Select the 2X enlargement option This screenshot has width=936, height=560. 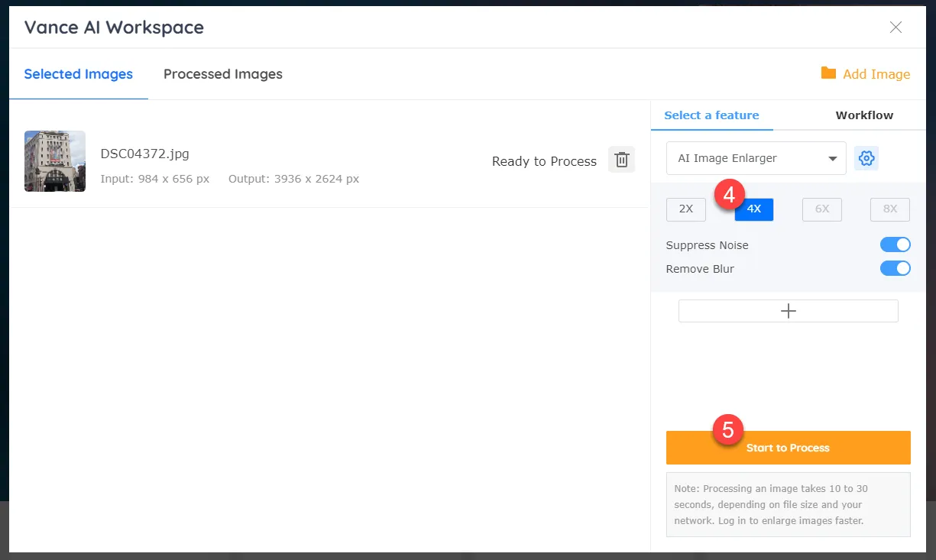point(685,209)
